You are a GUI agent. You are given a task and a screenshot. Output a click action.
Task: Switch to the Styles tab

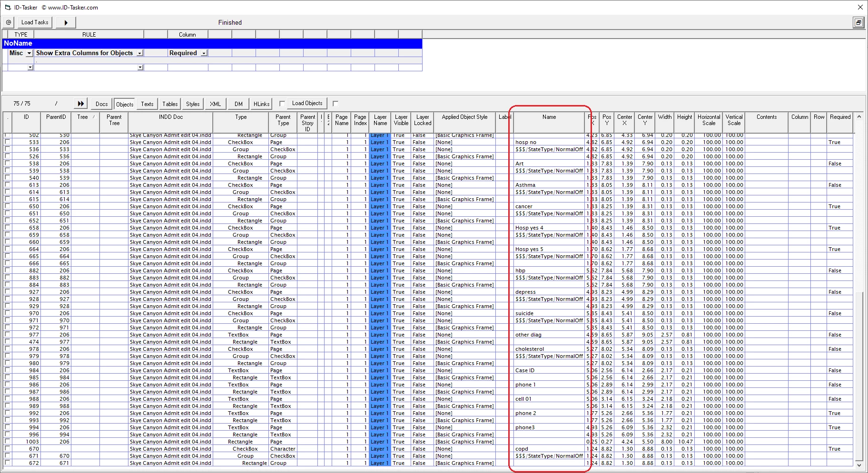[193, 104]
